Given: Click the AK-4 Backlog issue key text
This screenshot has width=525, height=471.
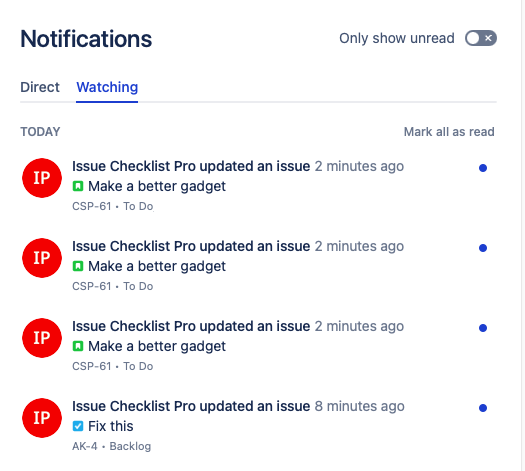Looking at the screenshot, I should pyautogui.click(x=111, y=446).
